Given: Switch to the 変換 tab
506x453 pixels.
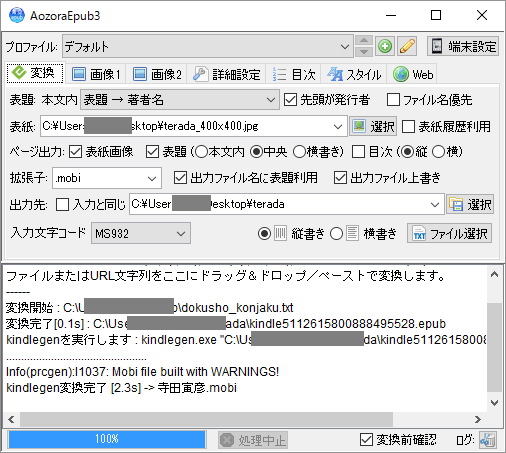Looking at the screenshot, I should [35, 73].
